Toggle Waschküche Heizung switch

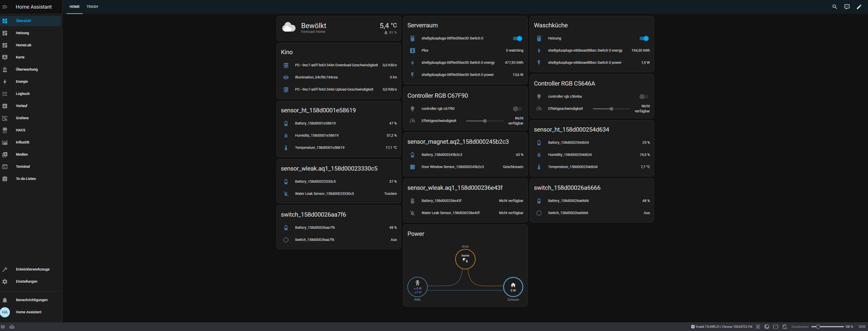(644, 38)
